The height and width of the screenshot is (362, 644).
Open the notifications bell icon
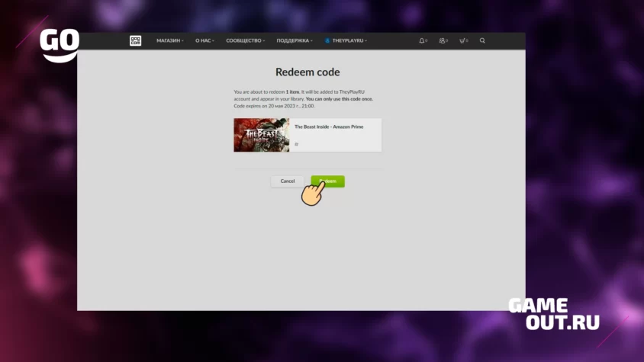click(422, 40)
